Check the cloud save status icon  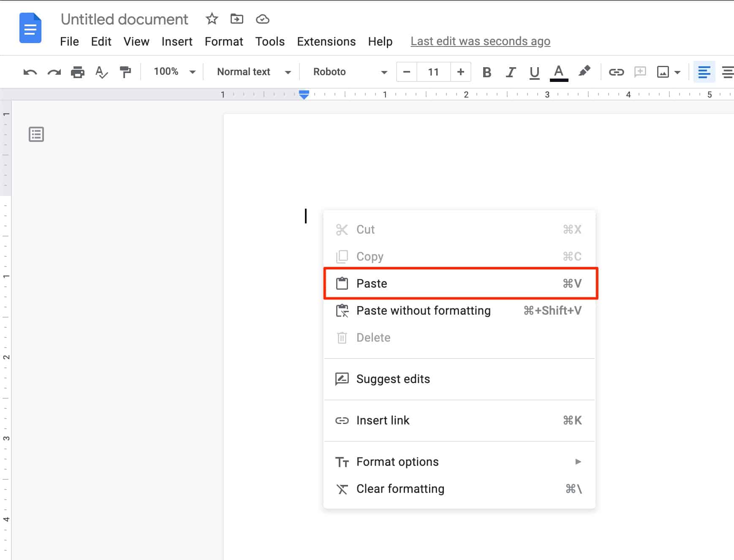pos(263,19)
